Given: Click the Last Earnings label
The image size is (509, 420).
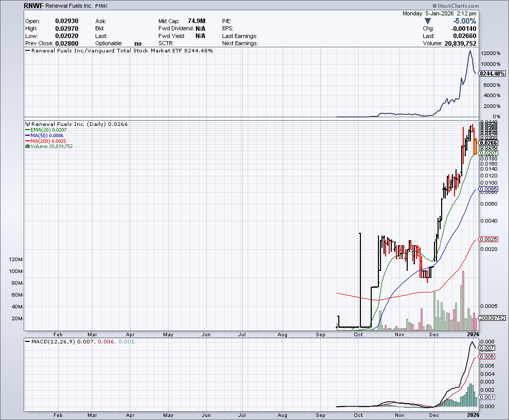Looking at the screenshot, I should pyautogui.click(x=240, y=36).
